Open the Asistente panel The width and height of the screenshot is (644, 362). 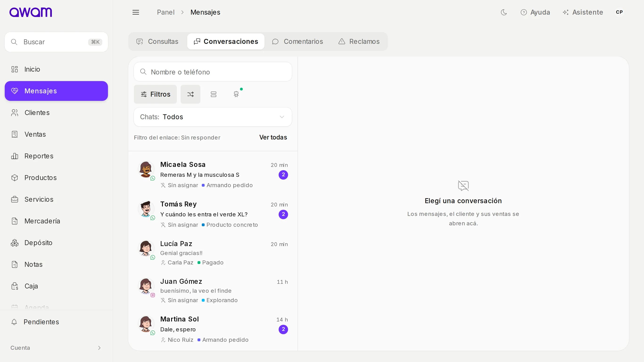582,12
